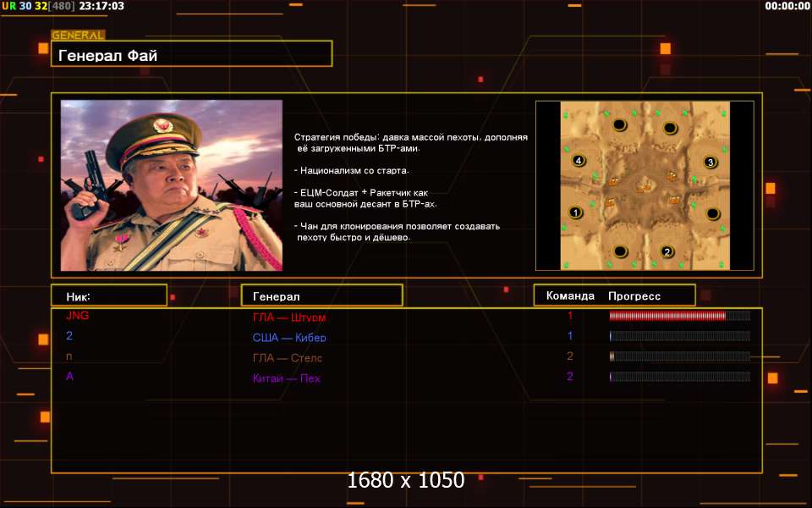The width and height of the screenshot is (812, 508).
Task: Click progress bar for 'ГЛА — Стелс'
Action: click(679, 356)
